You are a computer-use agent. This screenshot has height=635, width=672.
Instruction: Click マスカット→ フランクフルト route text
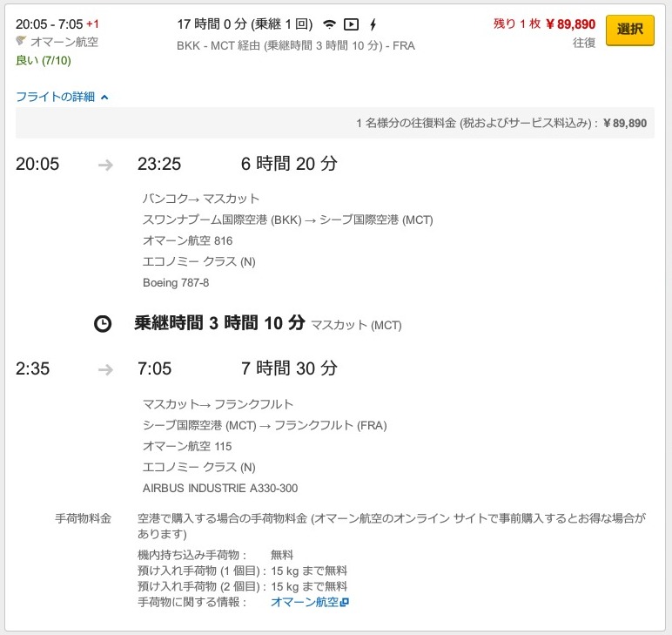tap(218, 404)
